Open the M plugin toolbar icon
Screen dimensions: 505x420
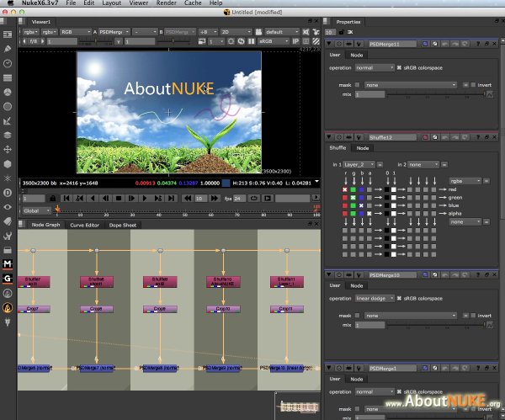click(8, 264)
